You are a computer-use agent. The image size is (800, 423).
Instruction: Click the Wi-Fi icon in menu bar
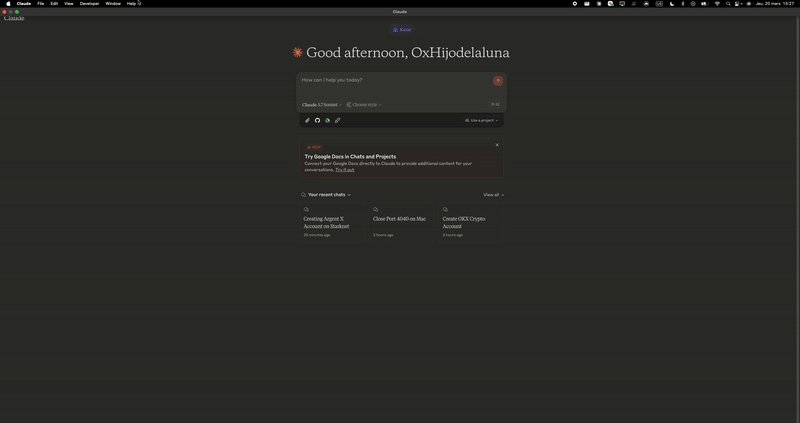point(717,4)
